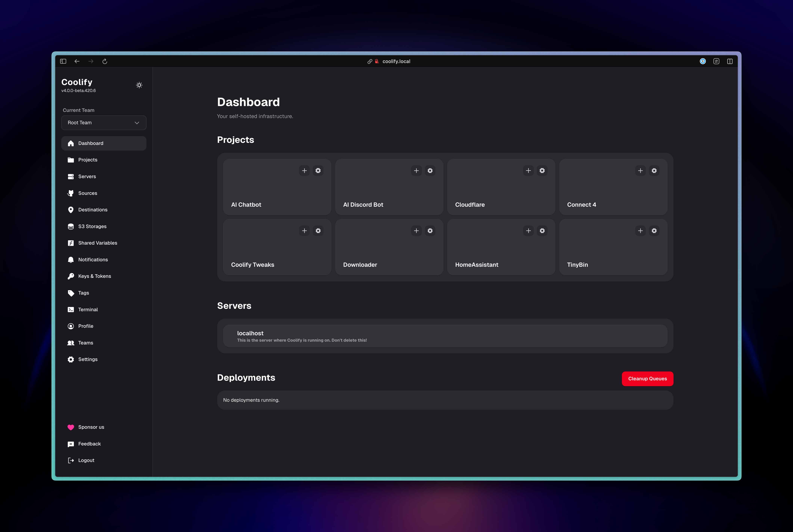Open the Terminal from the sidebar icon

coord(71,309)
